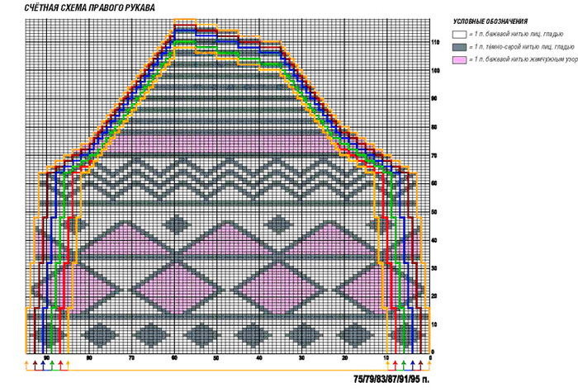Click the stitch count text '75/79/83/87/91/95 п.'
The width and height of the screenshot is (578, 392).
(391, 379)
